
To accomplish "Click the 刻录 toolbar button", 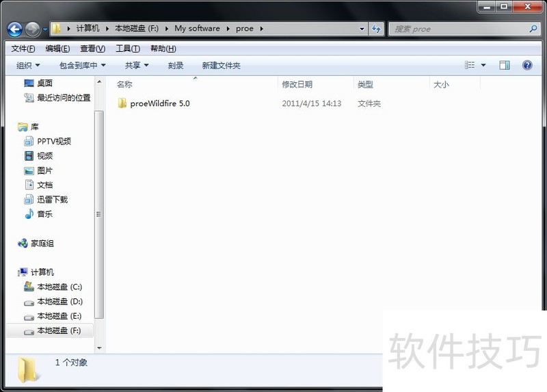I will 176,65.
